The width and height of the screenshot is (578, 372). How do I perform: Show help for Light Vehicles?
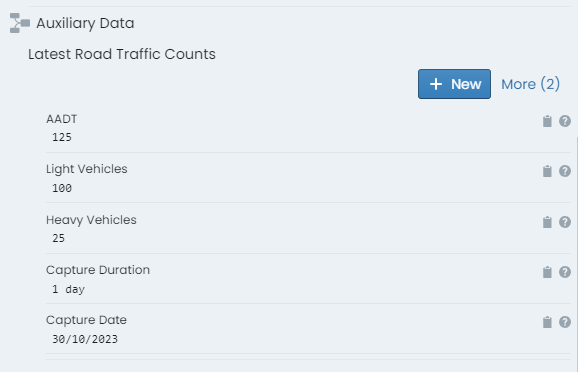pos(565,171)
